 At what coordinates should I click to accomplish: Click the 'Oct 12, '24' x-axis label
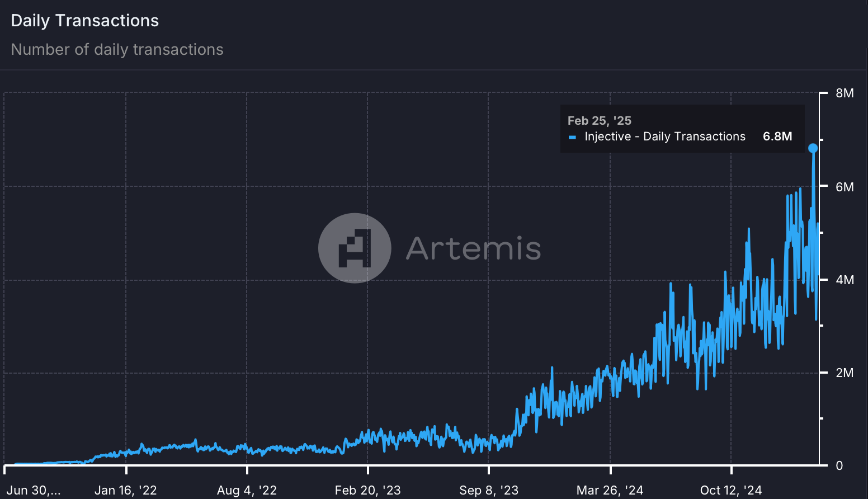(731, 491)
